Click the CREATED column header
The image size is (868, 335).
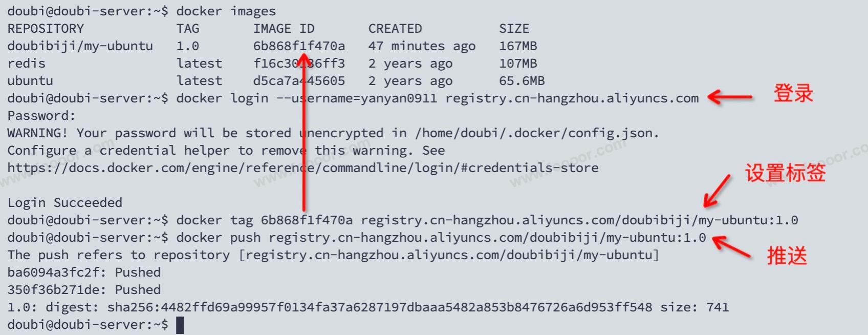(395, 29)
